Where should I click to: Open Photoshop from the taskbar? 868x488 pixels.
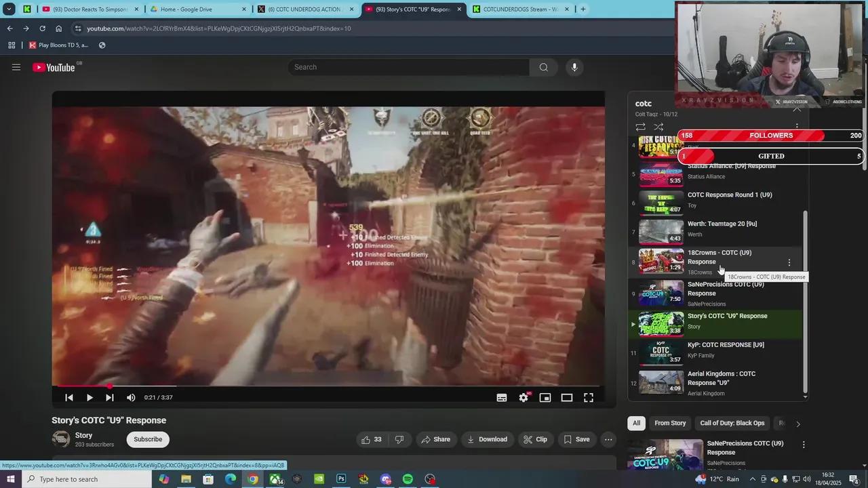(341, 479)
